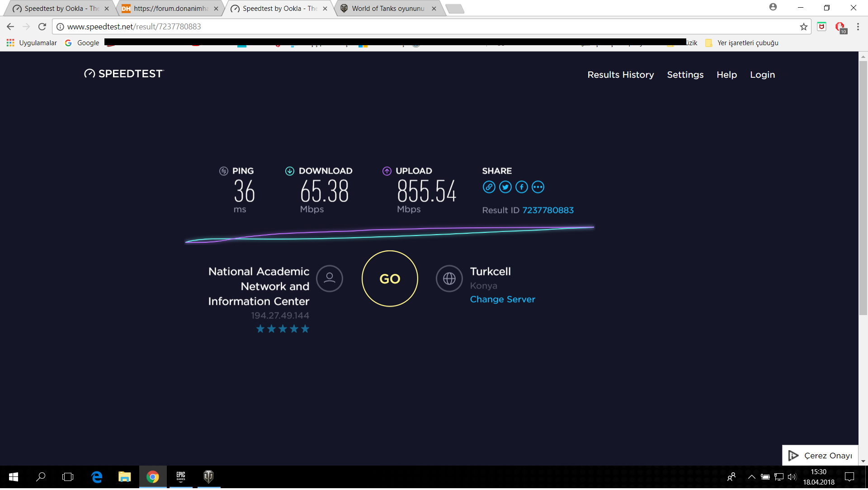Click the Speedtest logo
Viewport: 868px width, 490px height.
[123, 74]
